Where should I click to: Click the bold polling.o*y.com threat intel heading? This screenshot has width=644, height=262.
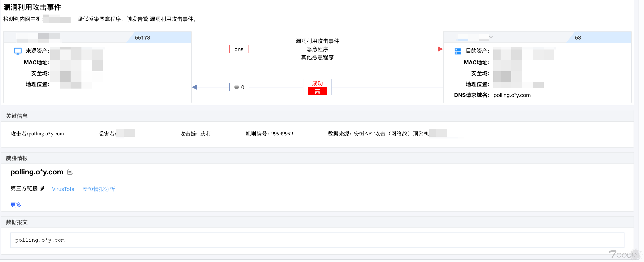click(37, 172)
